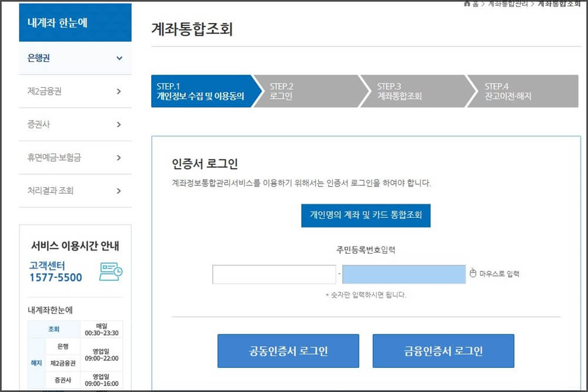Click customer center number 1577-5500
This screenshot has width=588, height=392.
click(x=55, y=277)
